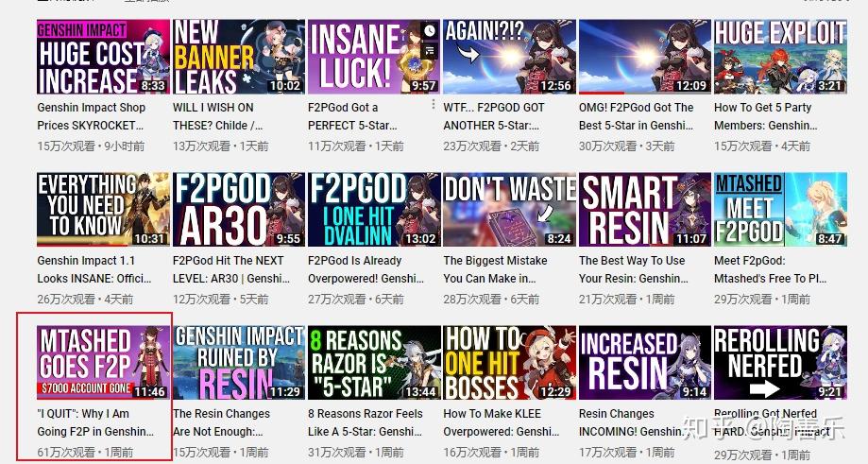868x464 pixels.
Task: Open '8 Reasons Razor Feels Like A 5-Star' title
Action: pos(366,421)
